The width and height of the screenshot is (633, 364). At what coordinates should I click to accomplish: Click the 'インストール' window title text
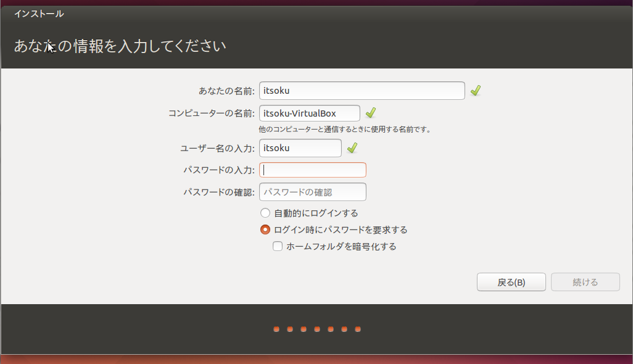click(x=39, y=14)
